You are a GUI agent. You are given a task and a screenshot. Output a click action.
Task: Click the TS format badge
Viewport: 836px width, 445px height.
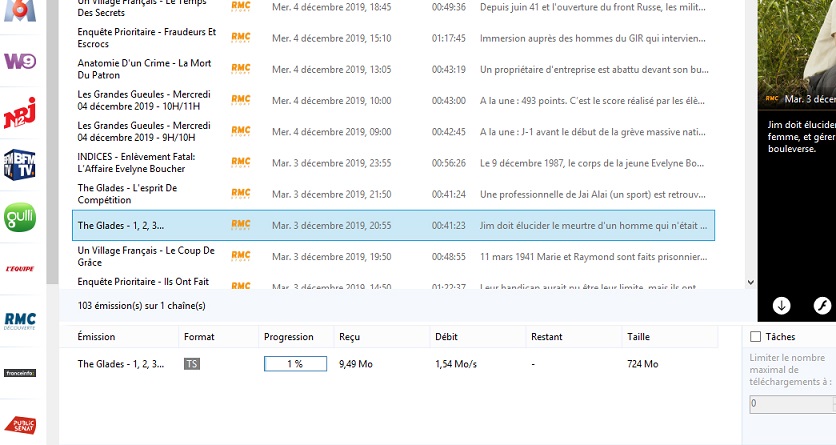click(192, 364)
